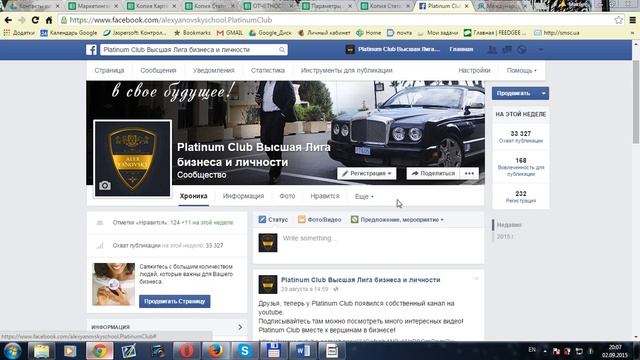Open GMAIL bookmark
640x360 pixels.
230,33
